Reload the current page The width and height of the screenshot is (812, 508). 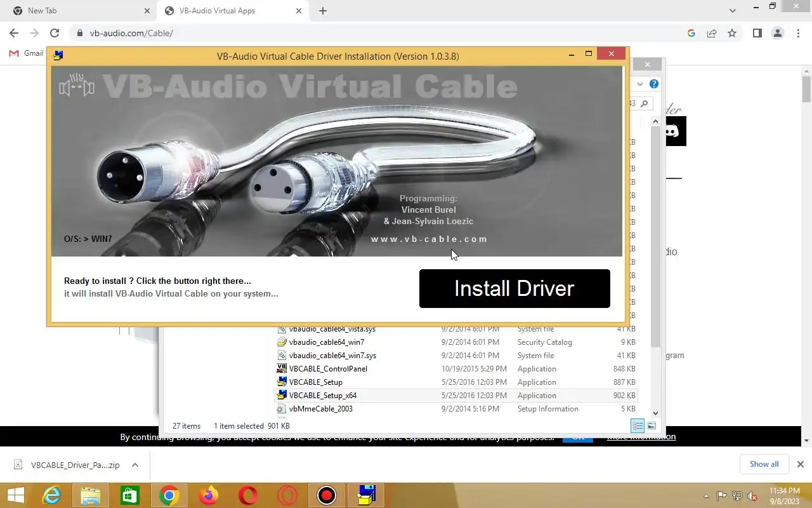click(x=55, y=33)
